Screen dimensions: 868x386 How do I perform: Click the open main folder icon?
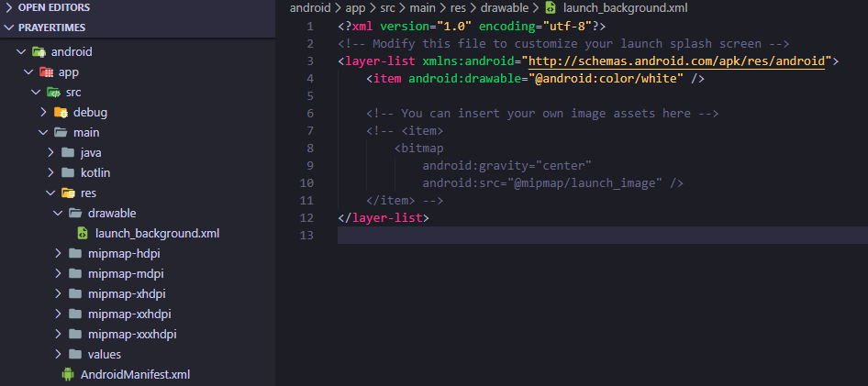(61, 133)
